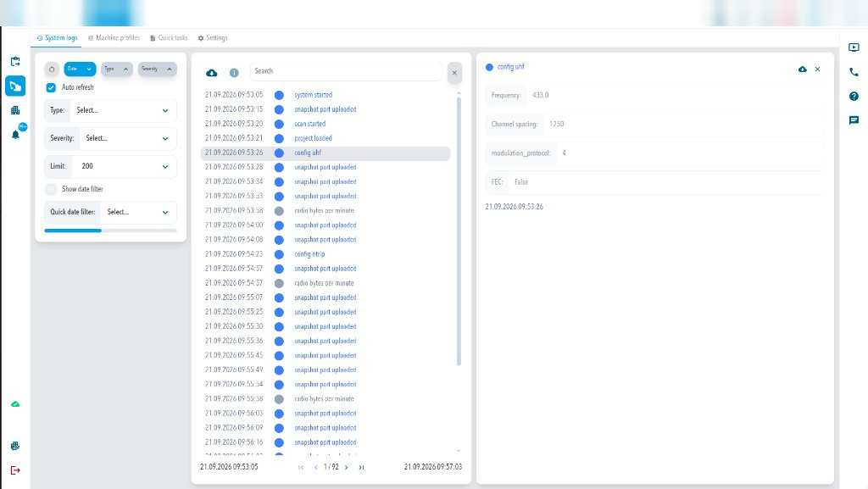The image size is (868, 489).
Task: Click the cloud download icon in log list
Action: (211, 73)
